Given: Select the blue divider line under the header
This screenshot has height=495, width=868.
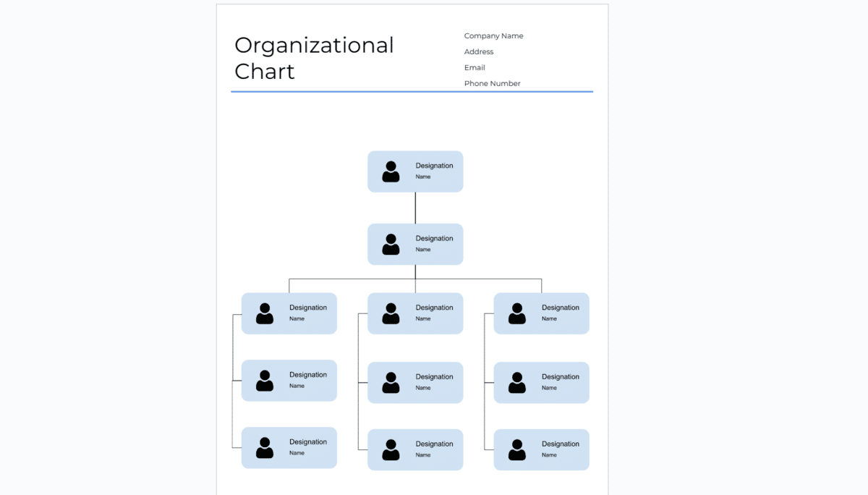Looking at the screenshot, I should [x=412, y=92].
